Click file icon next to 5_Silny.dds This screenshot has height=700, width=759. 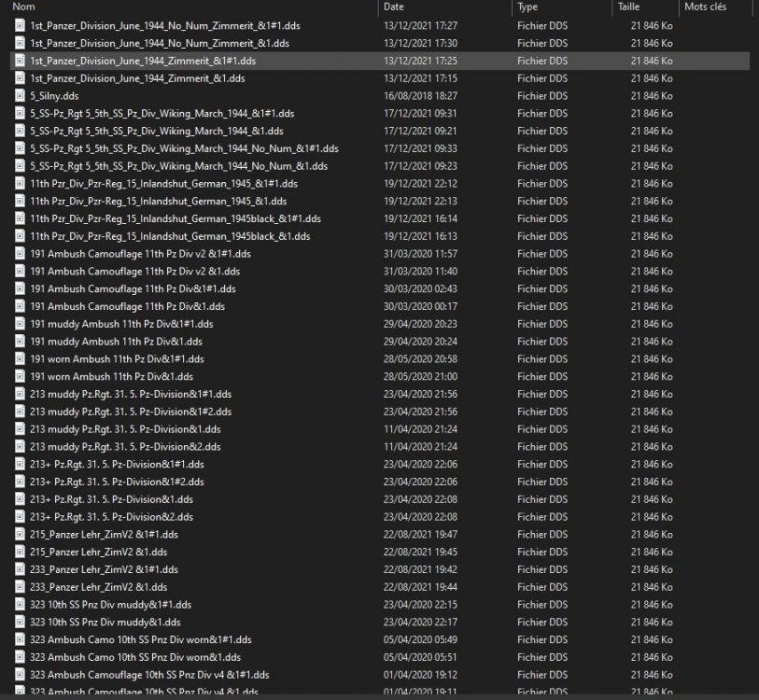coord(20,96)
